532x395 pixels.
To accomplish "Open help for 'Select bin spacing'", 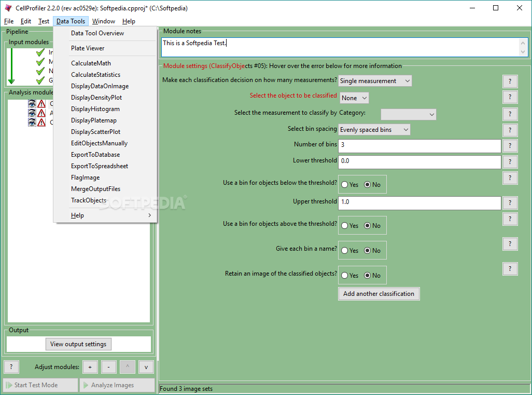I will tap(510, 130).
